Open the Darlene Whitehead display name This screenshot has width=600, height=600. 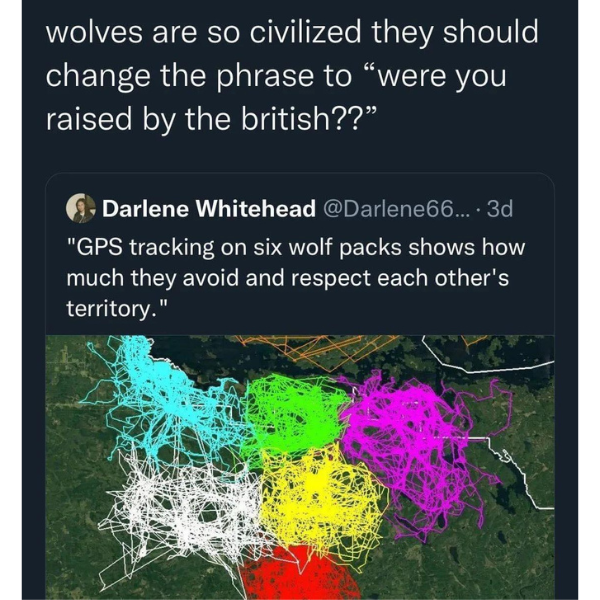[x=209, y=209]
